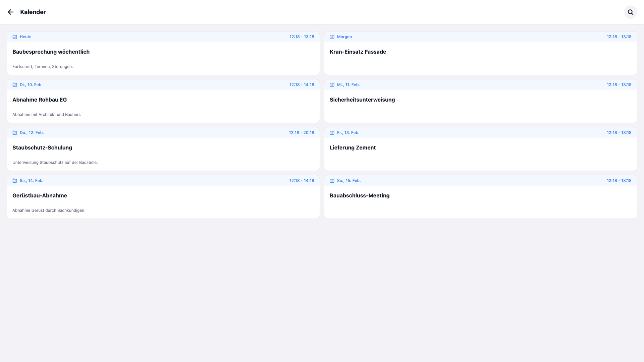The height and width of the screenshot is (362, 644).
Task: Click the time range 12:18 - 20:18
Action: tap(302, 133)
